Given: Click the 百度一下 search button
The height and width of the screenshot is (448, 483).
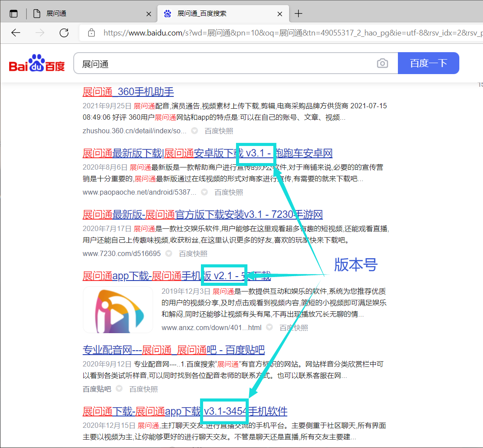Looking at the screenshot, I should tap(429, 63).
